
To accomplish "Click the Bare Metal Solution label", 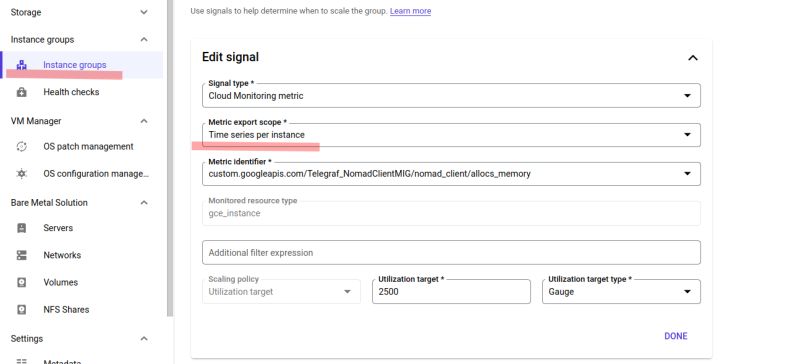I will click(x=49, y=203).
